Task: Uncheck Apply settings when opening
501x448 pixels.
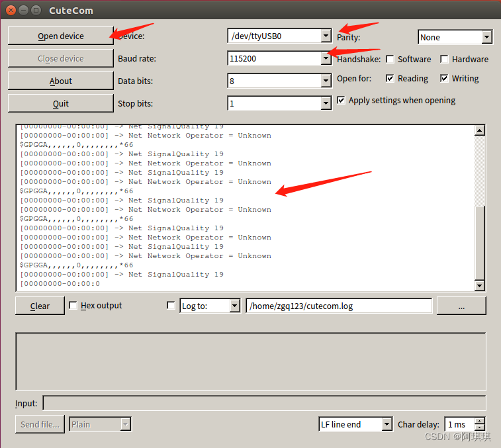Action: point(341,100)
